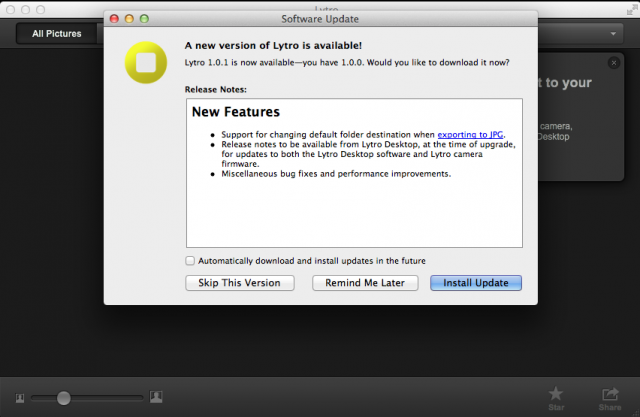The height and width of the screenshot is (417, 640).
Task: Click the Release Notes label
Action: [216, 89]
